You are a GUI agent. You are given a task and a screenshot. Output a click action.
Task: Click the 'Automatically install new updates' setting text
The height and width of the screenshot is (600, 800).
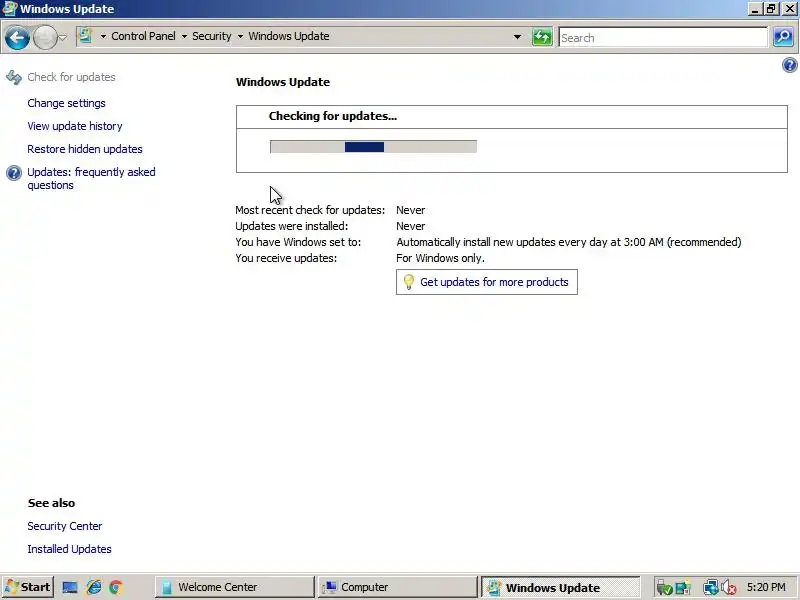(568, 242)
